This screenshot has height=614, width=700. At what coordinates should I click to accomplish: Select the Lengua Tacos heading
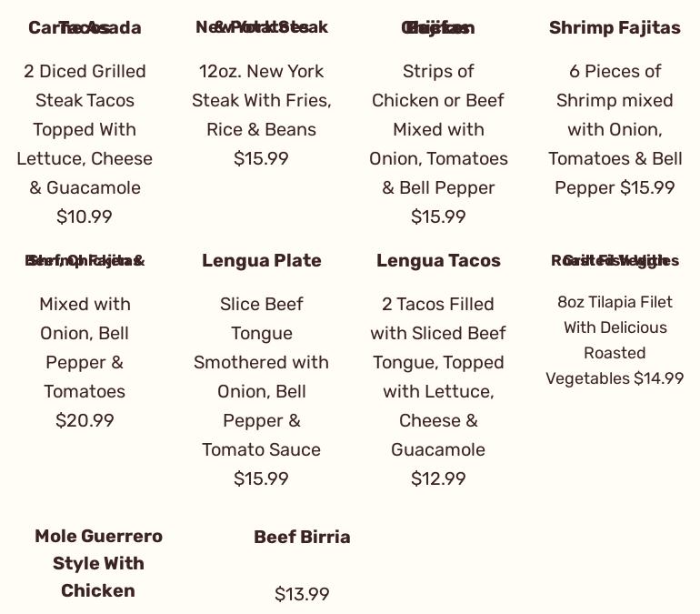point(438,261)
